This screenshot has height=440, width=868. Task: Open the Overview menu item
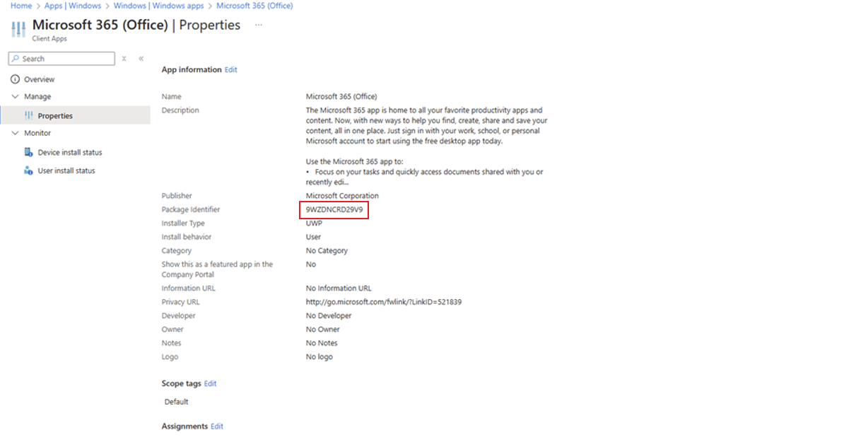click(x=39, y=79)
